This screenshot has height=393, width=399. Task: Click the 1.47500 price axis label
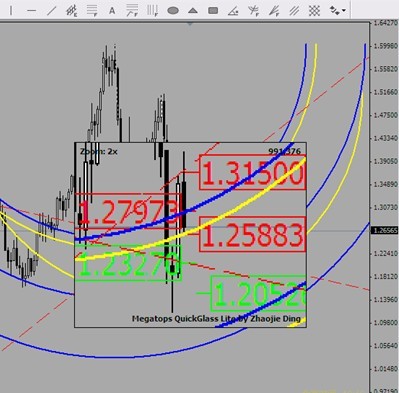[386, 115]
